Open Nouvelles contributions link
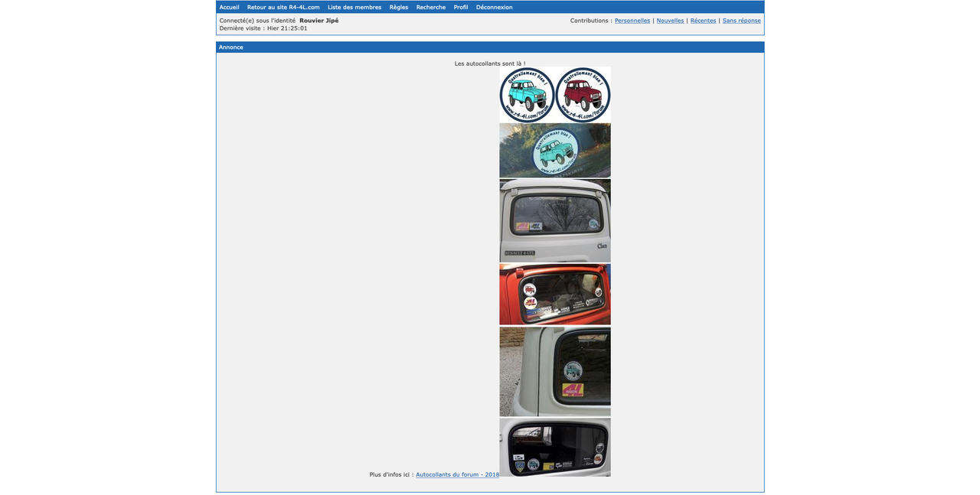Screen dimensions: 980x495 point(670,21)
